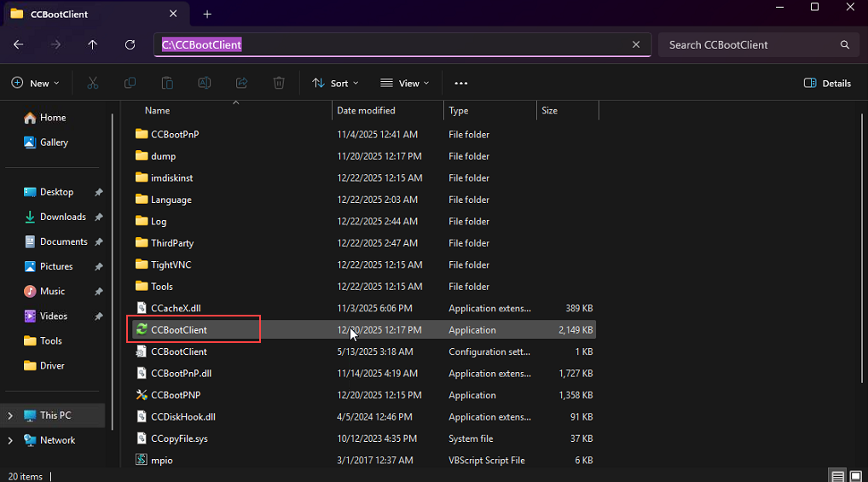Click the Back navigation arrow
868x482 pixels.
click(x=19, y=44)
